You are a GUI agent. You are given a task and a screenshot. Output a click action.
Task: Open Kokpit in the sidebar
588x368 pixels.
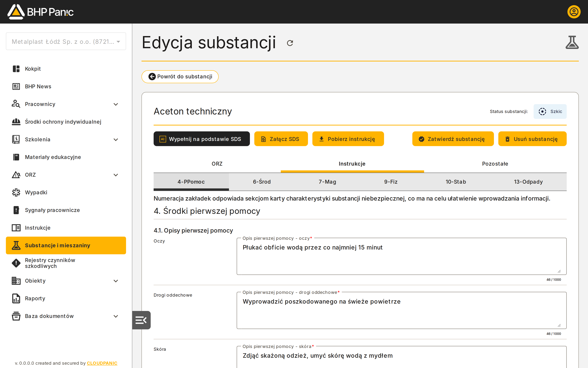(66, 69)
